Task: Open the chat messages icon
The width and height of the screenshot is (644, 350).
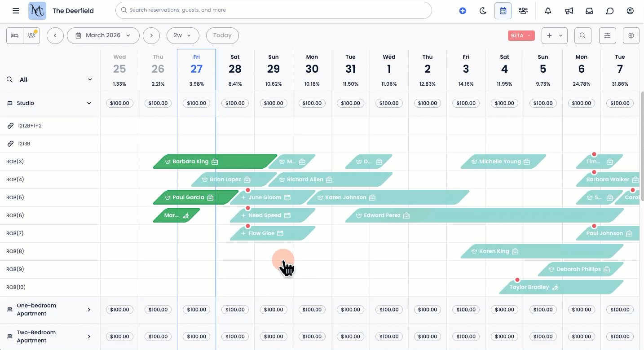Action: pyautogui.click(x=610, y=11)
